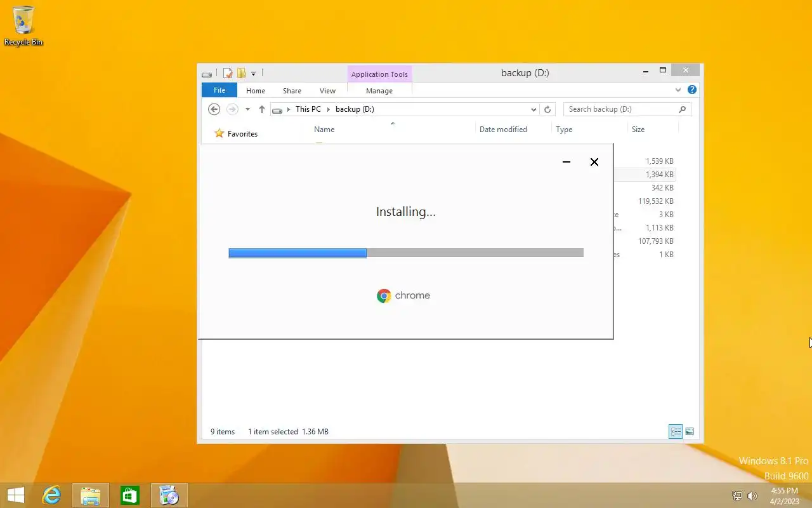812x508 pixels.
Task: Open the address bar history dropdown
Action: (534, 109)
